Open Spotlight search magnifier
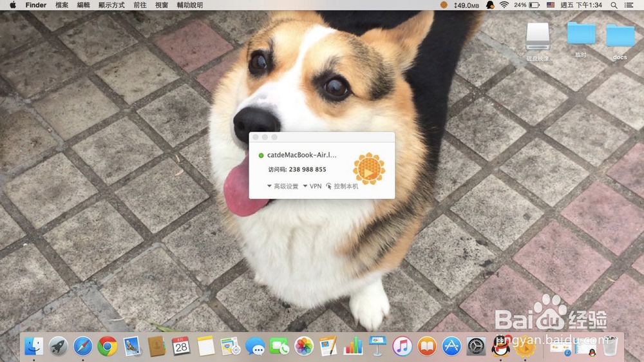This screenshot has height=362, width=644. [x=614, y=5]
